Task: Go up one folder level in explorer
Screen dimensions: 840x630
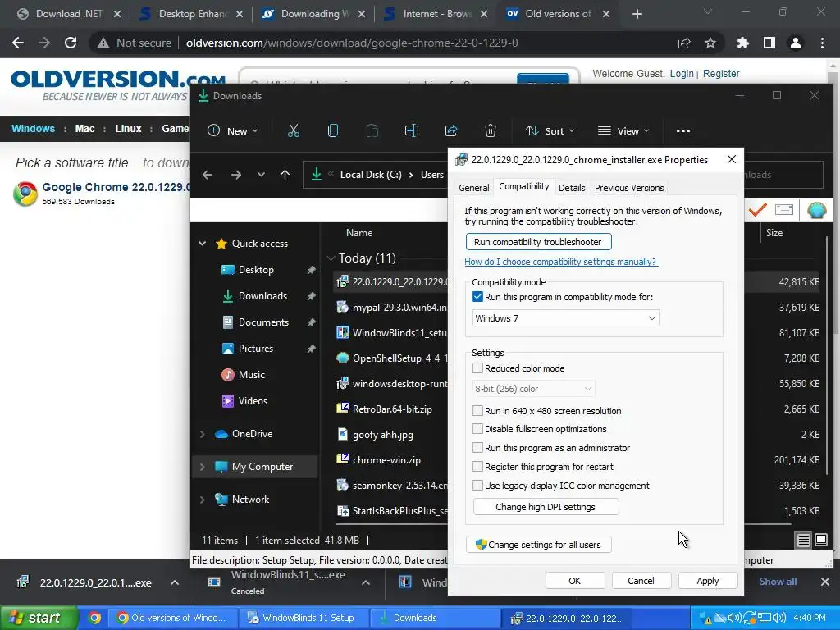Action: [285, 175]
